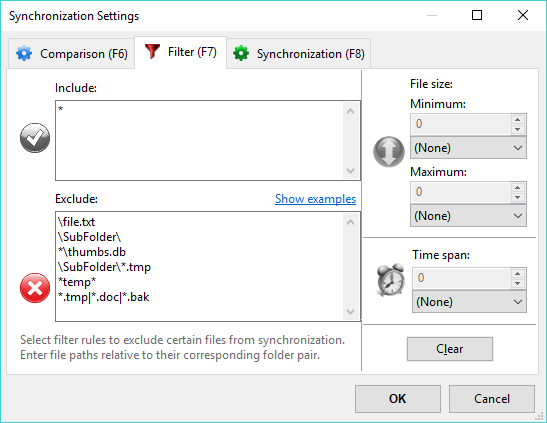Click the green gear Synchronization icon
The width and height of the screenshot is (547, 423).
pyautogui.click(x=241, y=53)
